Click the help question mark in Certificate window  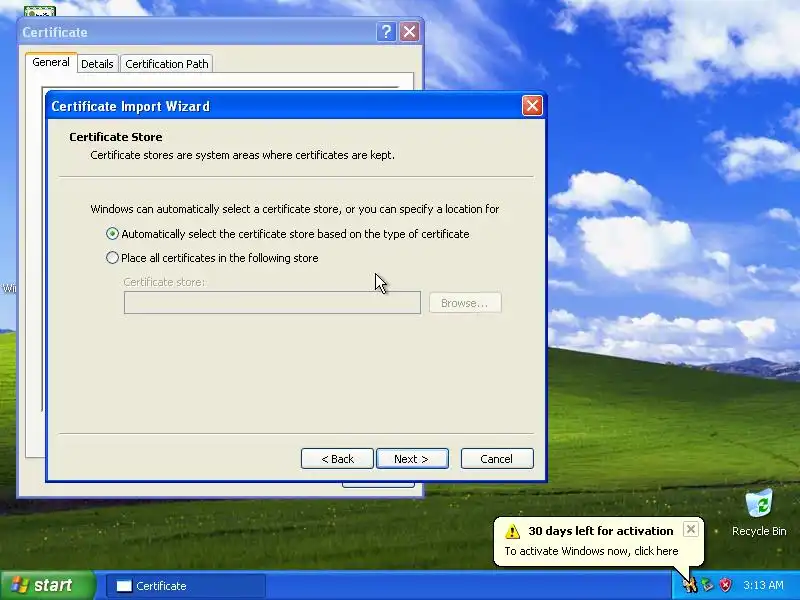[386, 32]
